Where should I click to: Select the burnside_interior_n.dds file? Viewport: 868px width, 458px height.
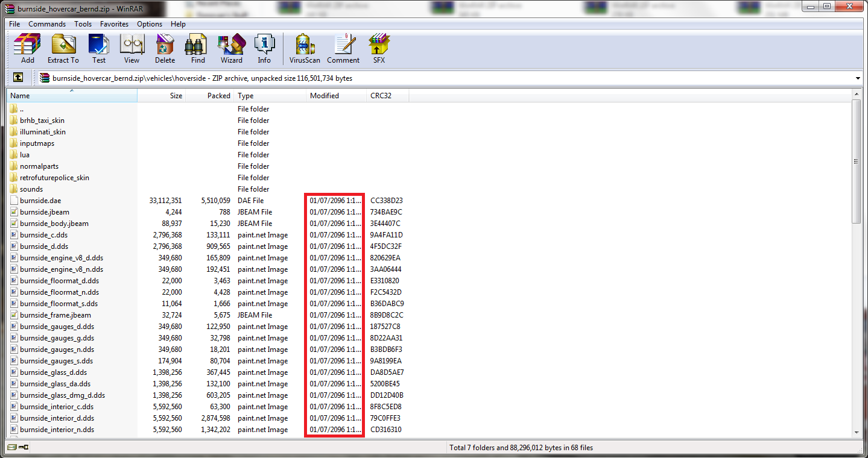[57, 430]
